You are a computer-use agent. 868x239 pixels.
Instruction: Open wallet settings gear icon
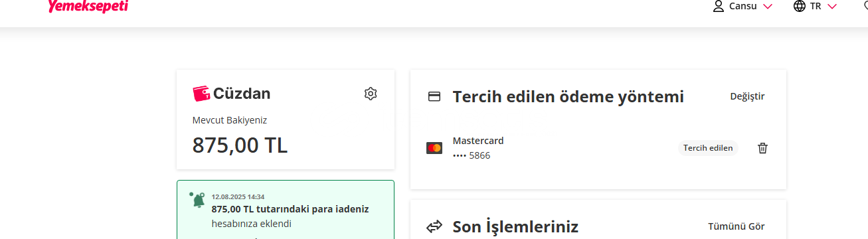point(371,94)
